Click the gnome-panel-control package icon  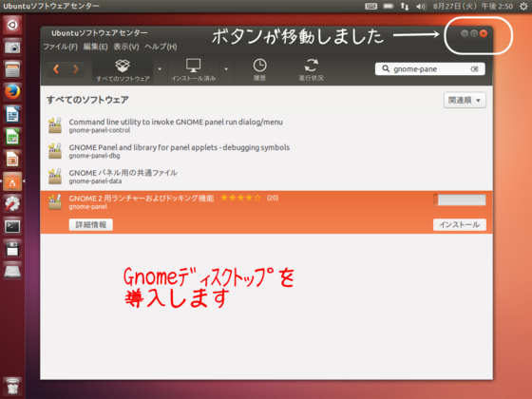pos(55,125)
